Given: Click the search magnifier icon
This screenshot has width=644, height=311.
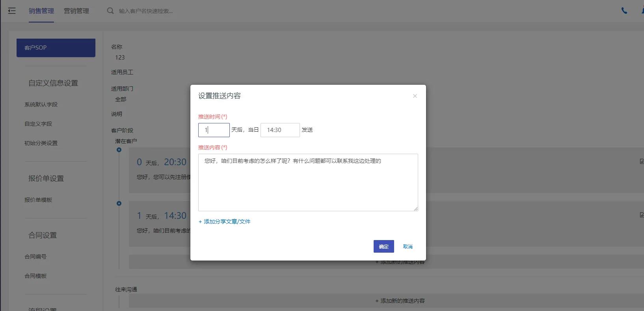Looking at the screenshot, I should click(110, 11).
